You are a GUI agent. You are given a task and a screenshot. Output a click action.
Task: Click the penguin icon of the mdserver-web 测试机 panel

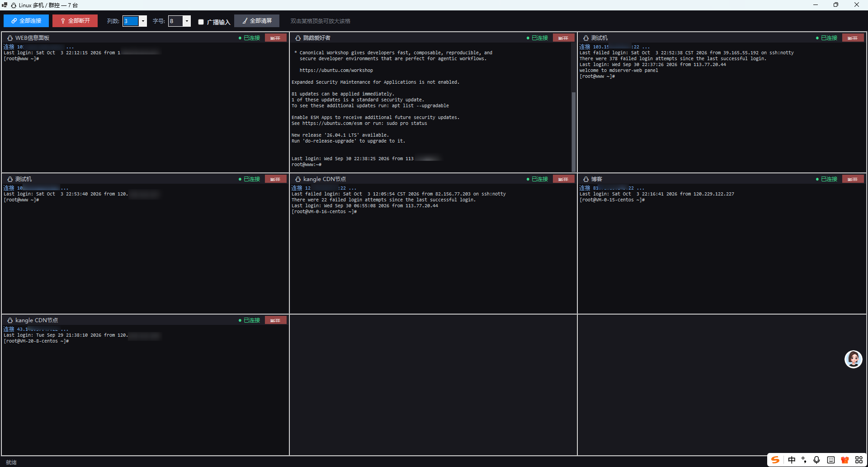pos(586,38)
